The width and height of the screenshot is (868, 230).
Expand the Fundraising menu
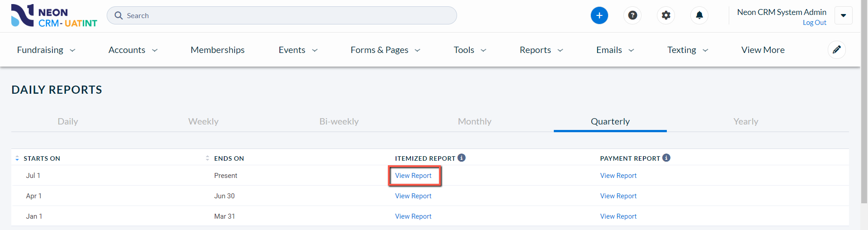(x=46, y=50)
